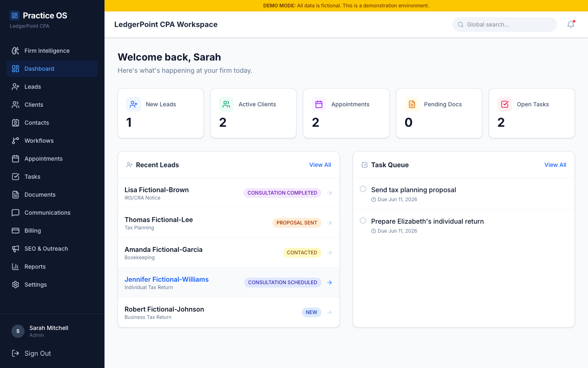This screenshot has width=588, height=368.
Task: Focus the Global search field
Action: pos(505,25)
